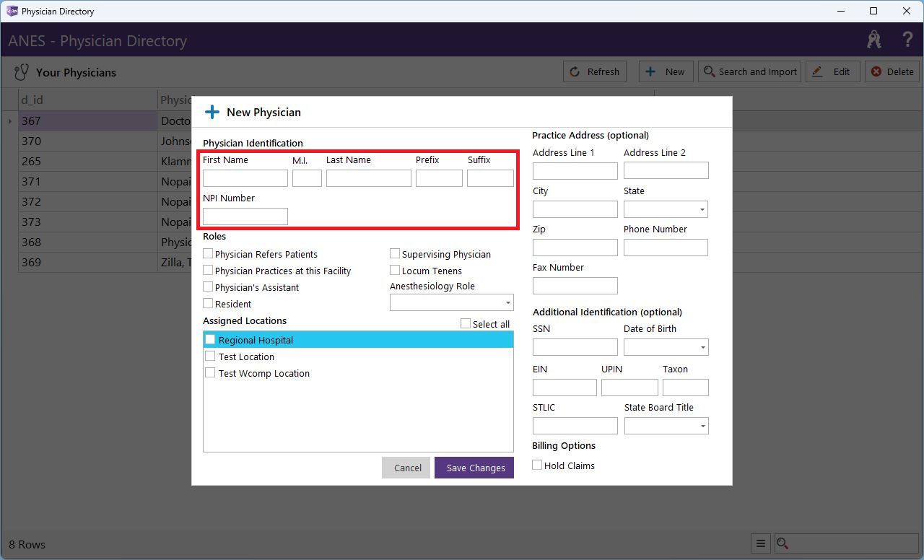The width and height of the screenshot is (924, 560).
Task: Check Select all locations
Action: point(466,323)
